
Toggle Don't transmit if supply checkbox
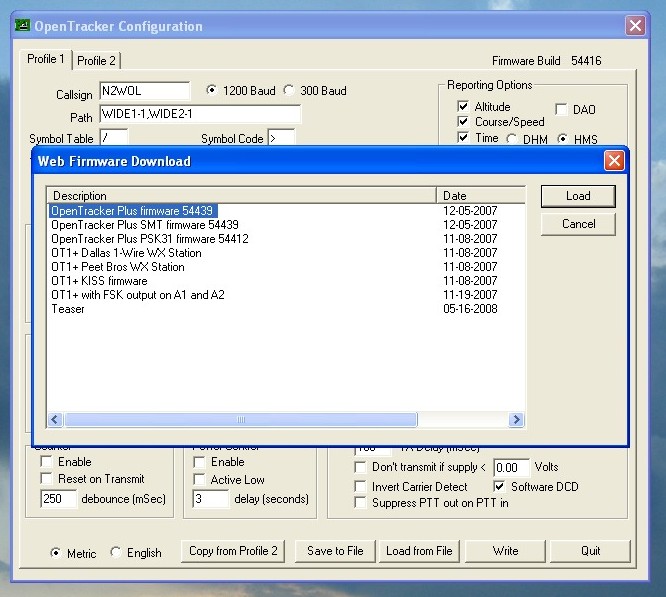pos(360,467)
